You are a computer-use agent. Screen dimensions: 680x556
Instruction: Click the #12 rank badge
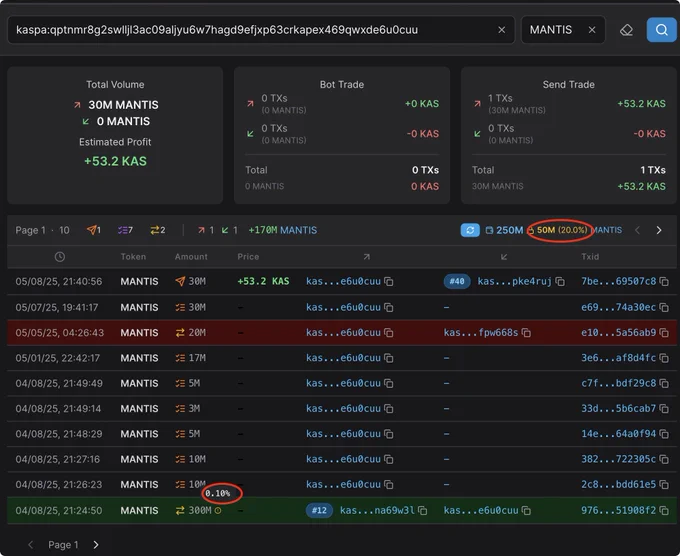[319, 510]
